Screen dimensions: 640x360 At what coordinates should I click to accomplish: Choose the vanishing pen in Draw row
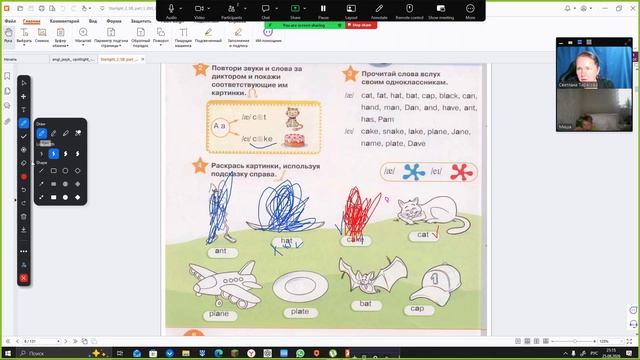click(x=78, y=133)
